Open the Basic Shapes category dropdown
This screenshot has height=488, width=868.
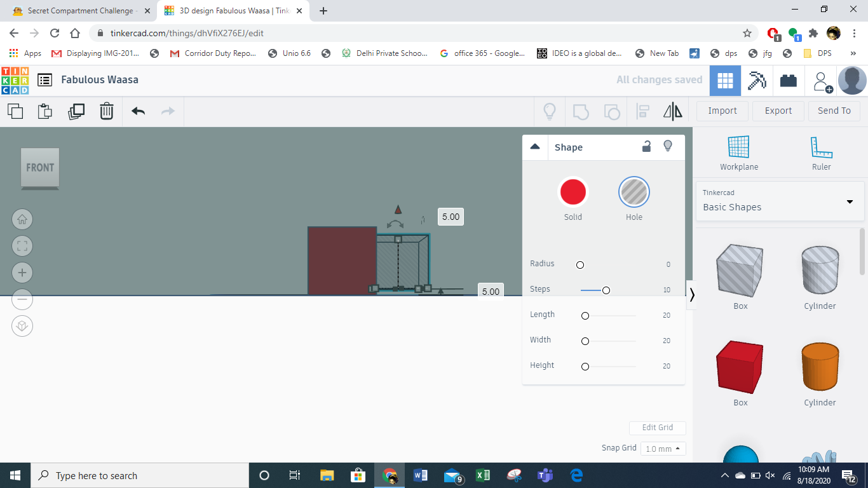pos(780,201)
